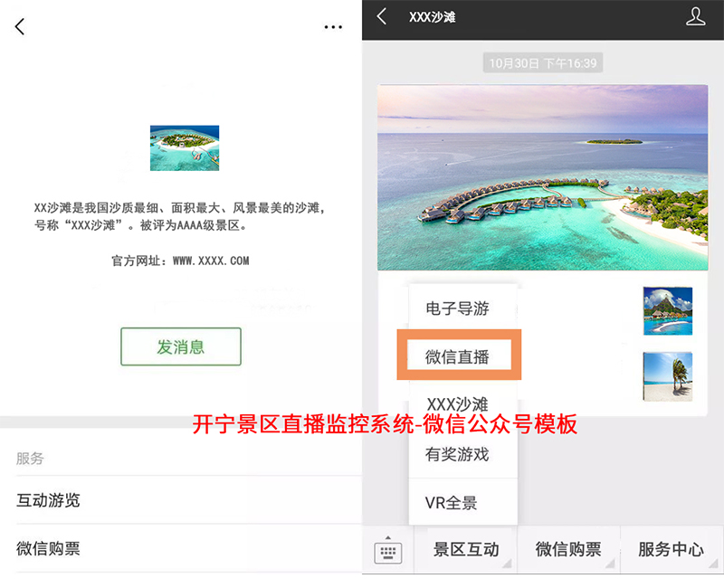Open the three-dot more options menu
724x588 pixels.
(x=333, y=27)
